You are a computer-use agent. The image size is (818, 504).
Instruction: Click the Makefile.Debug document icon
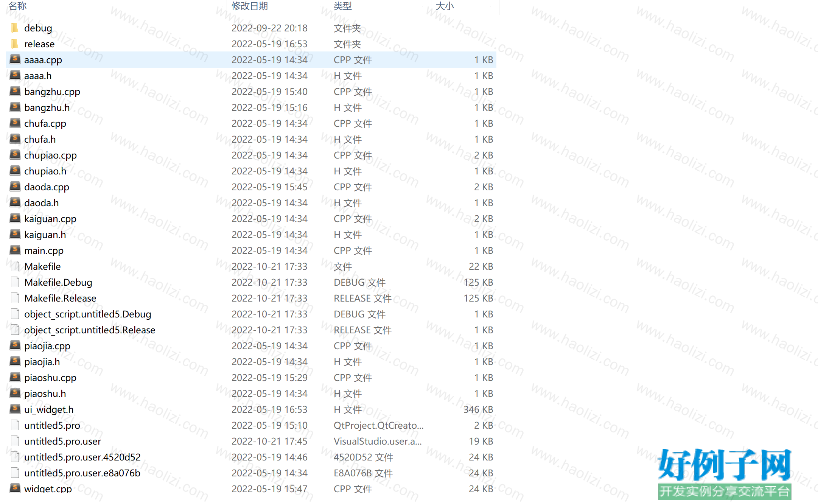(x=15, y=282)
